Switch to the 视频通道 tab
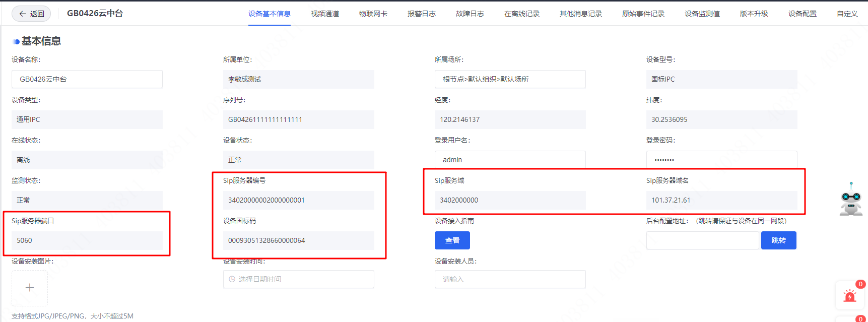Image resolution: width=868 pixels, height=322 pixels. click(325, 14)
